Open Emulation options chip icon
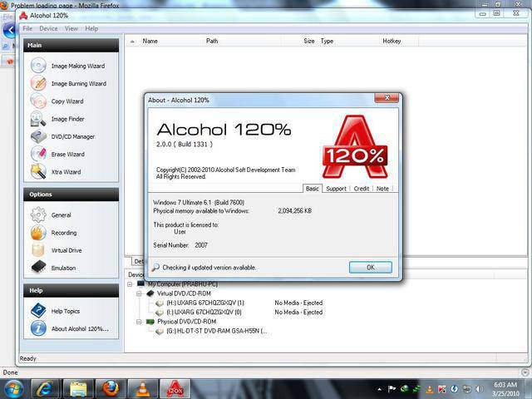Image resolution: width=532 pixels, height=399 pixels. (38, 268)
